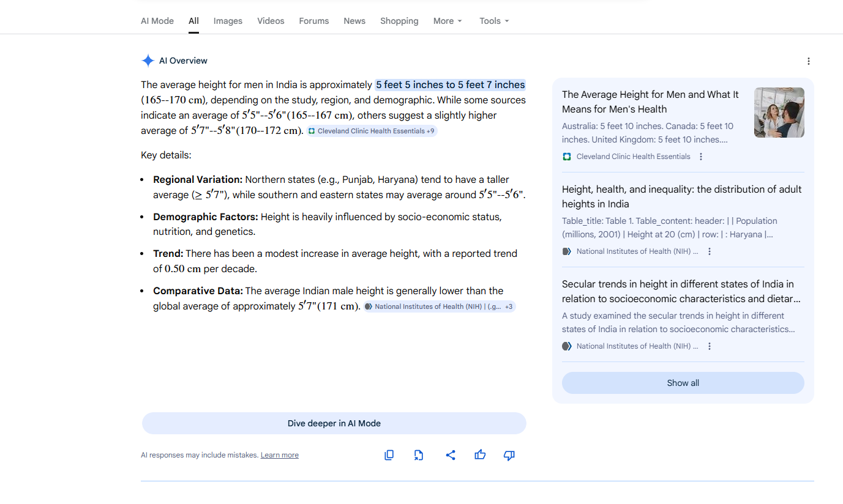Open Height, health, and inequality article link
This screenshot has width=843, height=504.
(x=682, y=196)
